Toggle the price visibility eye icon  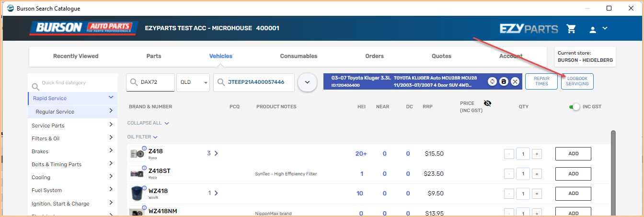[488, 103]
